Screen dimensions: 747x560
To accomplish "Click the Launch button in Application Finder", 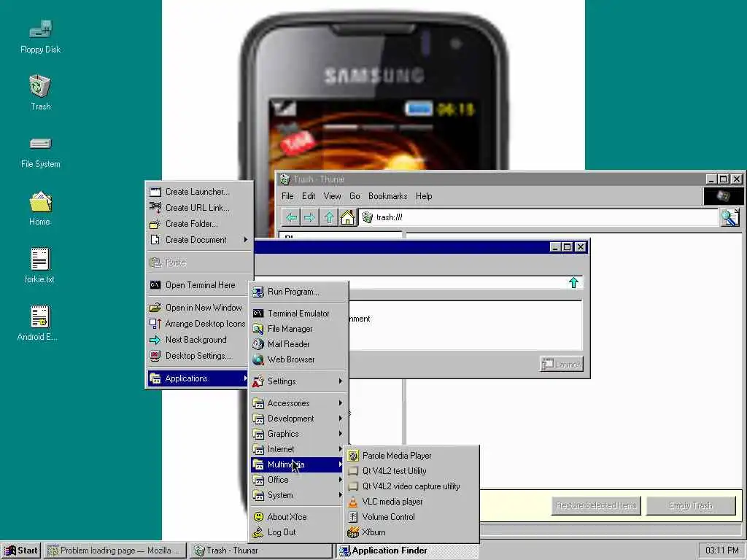I will point(562,365).
